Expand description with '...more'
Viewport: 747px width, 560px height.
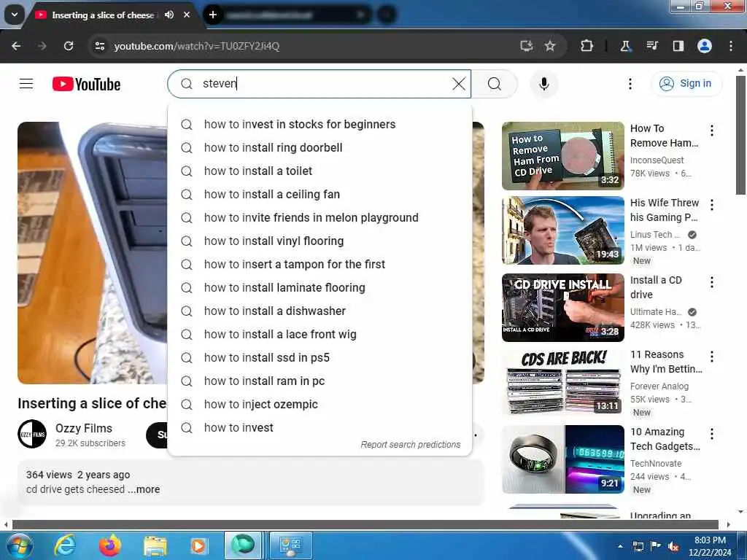pyautogui.click(x=144, y=489)
